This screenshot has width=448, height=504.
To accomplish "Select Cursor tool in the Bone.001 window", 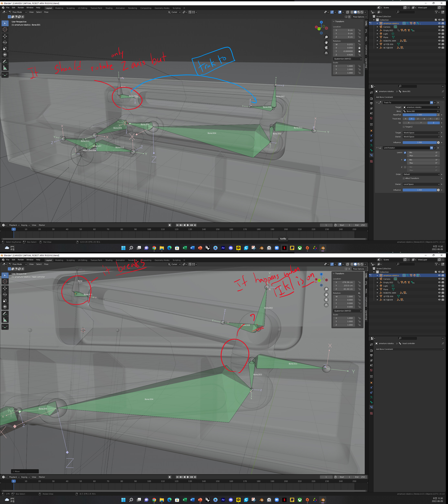I will point(5,29).
